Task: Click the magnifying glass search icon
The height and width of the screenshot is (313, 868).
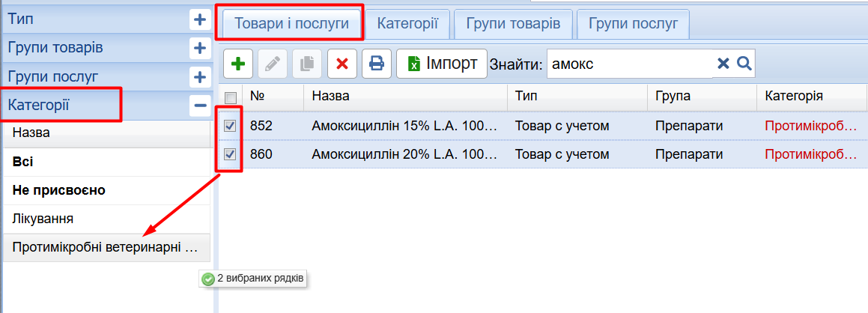Action: [744, 64]
